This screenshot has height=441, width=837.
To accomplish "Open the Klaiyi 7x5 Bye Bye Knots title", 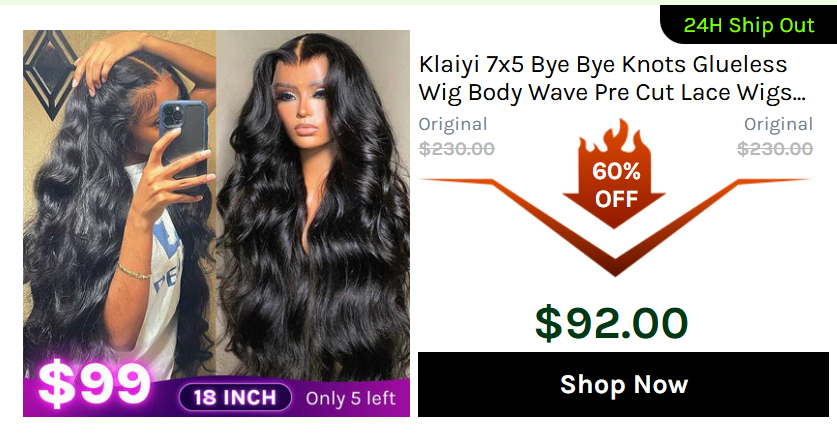I will coord(603,65).
